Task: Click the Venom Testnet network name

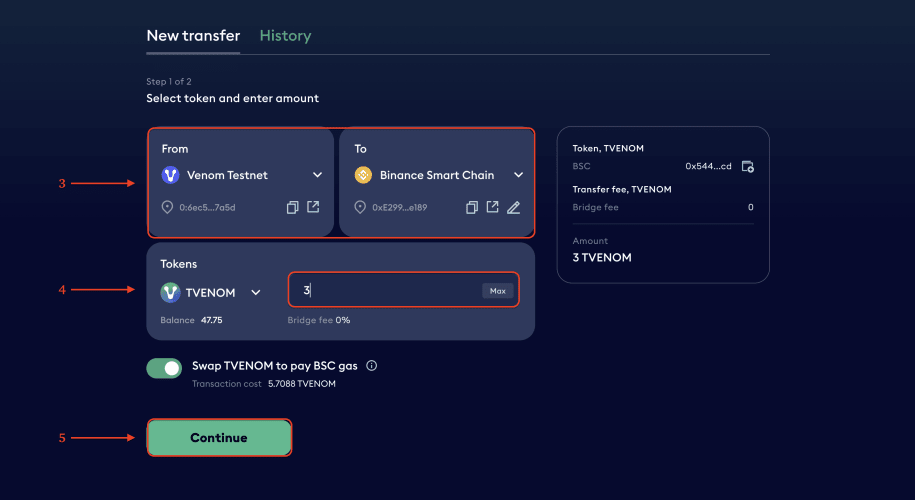Action: pos(227,175)
